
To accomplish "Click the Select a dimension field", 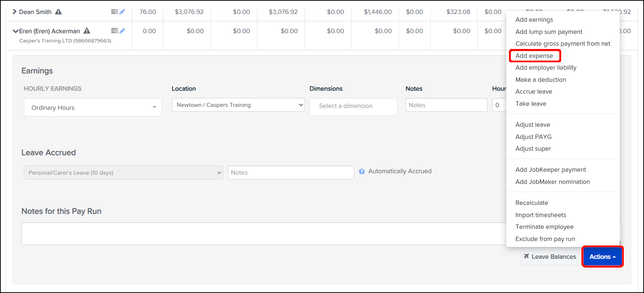I will [353, 106].
